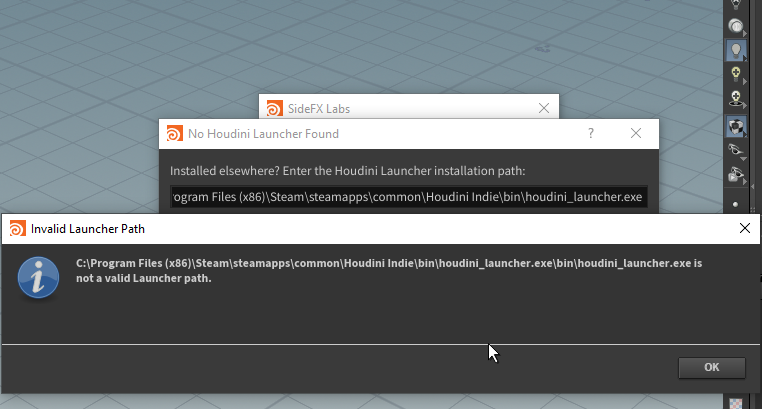Click the Houdini logo in SideFX Labs title bar
The width and height of the screenshot is (762, 409).
275,108
